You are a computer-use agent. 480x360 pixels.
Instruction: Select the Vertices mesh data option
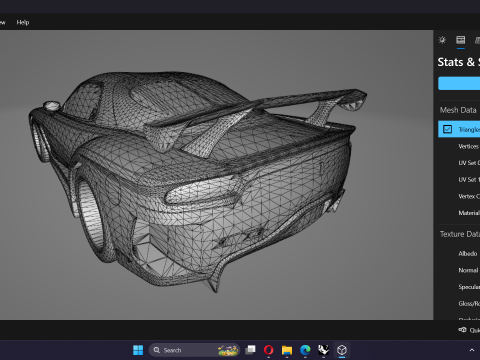click(x=469, y=146)
